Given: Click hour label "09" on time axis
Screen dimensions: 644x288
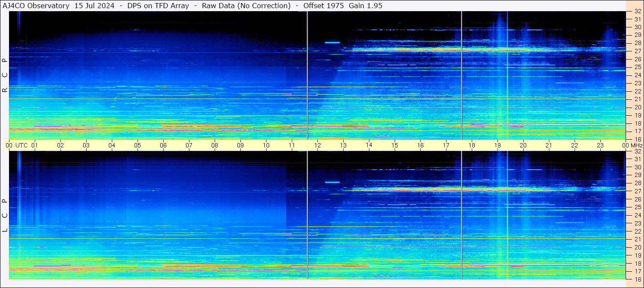Looking at the screenshot, I should [x=240, y=145].
